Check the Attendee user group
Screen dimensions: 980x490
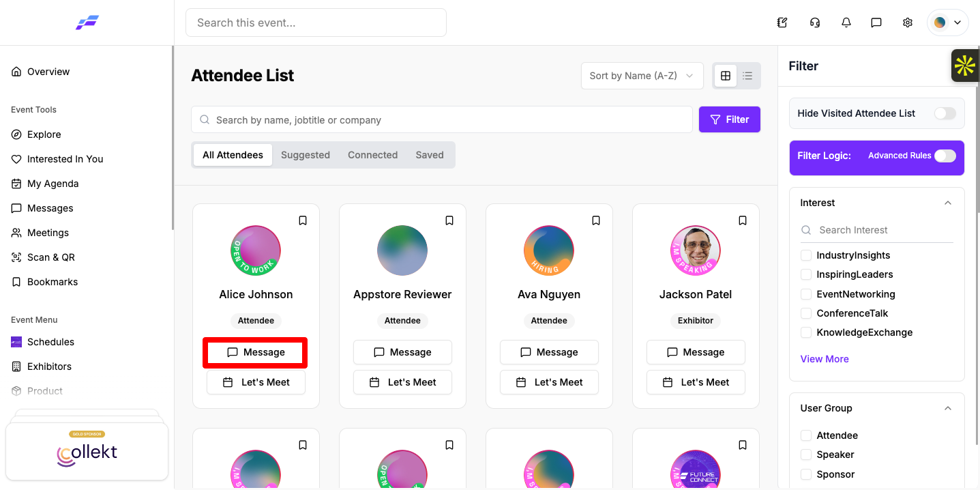click(x=806, y=435)
